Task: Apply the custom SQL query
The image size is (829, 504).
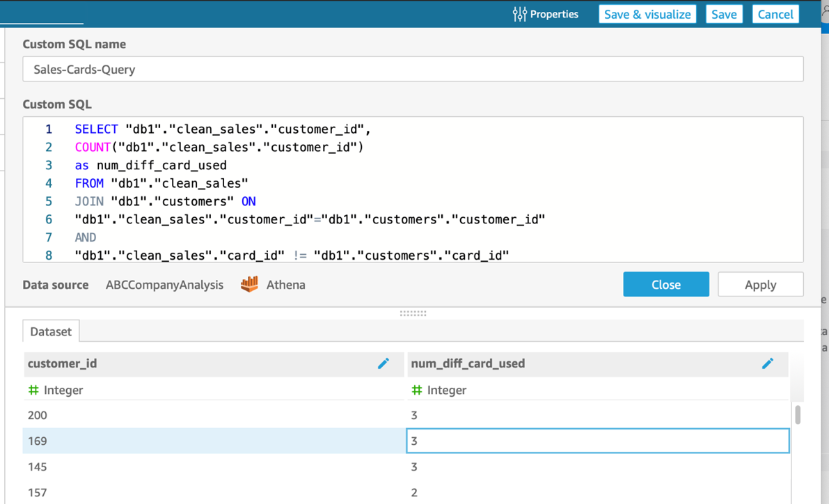Action: (760, 285)
